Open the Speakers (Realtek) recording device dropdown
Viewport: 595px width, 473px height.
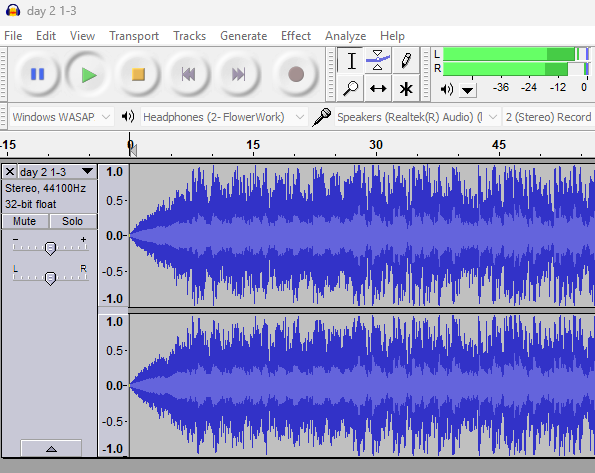pyautogui.click(x=417, y=117)
